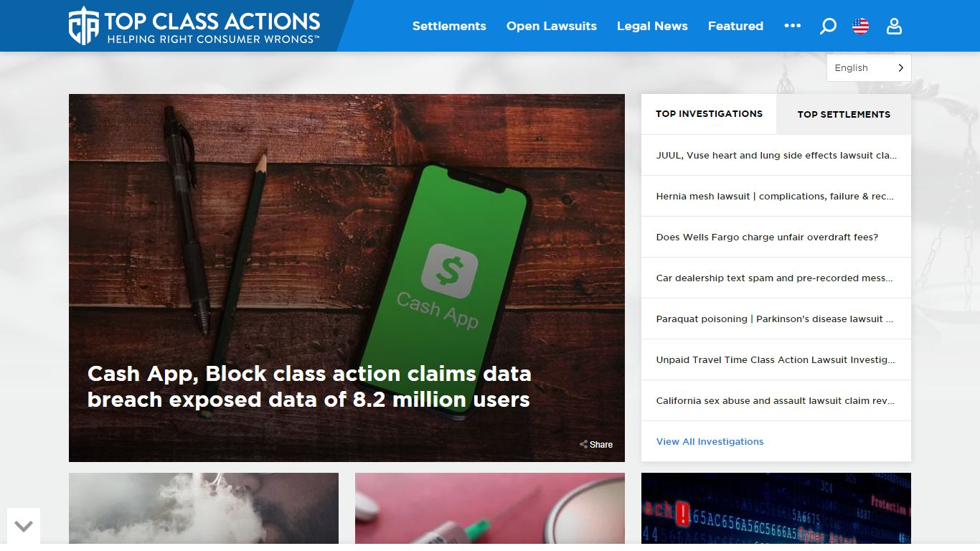The width and height of the screenshot is (980, 551).
Task: Open the Legal News menu
Action: pos(652,26)
